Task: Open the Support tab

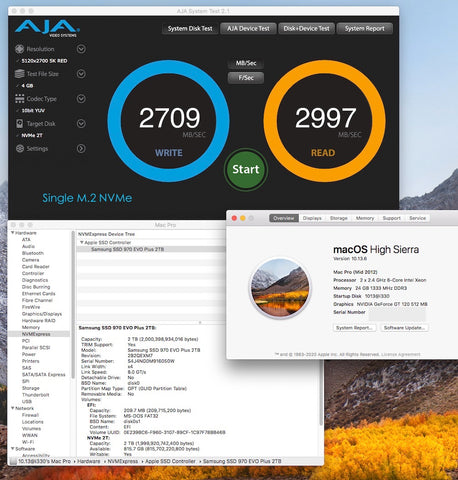Action: tap(392, 218)
